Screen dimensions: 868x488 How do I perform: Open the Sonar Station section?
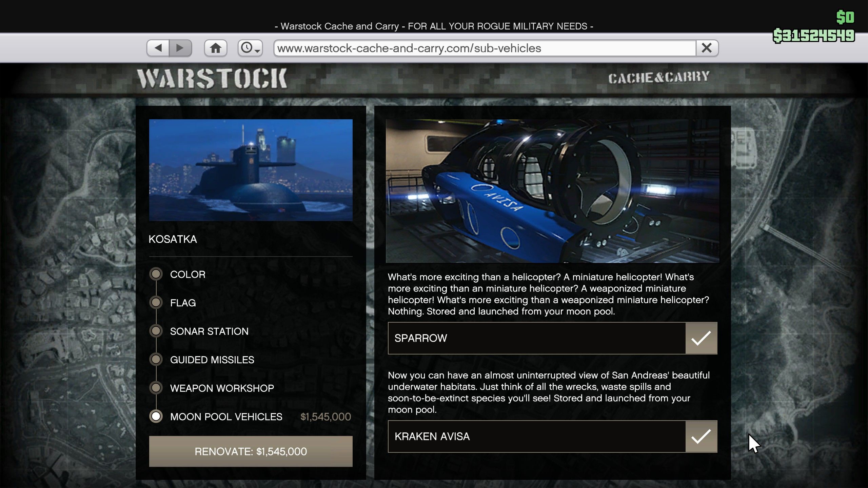[209, 331]
